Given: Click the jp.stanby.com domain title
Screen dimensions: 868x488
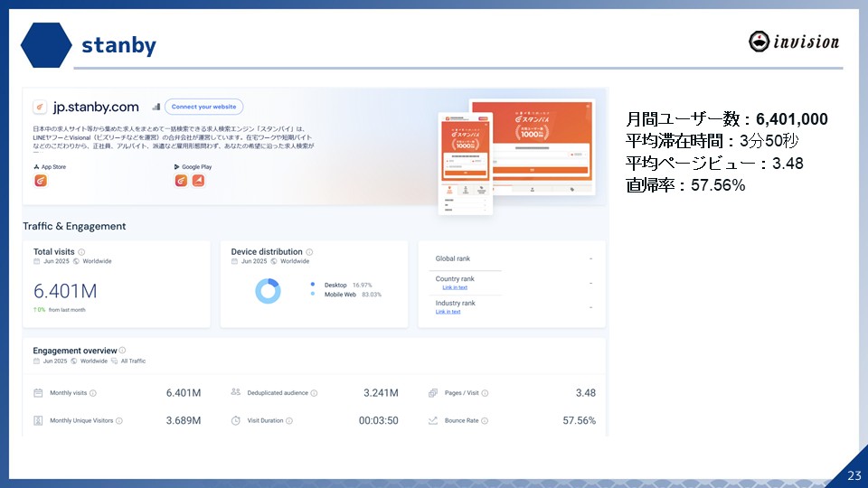Looking at the screenshot, I should 96,107.
